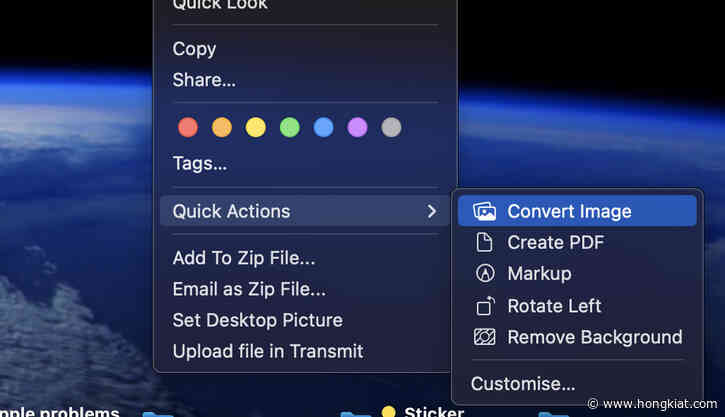Apply the purple tag color
Viewport: 725px width, 417px height.
357,127
